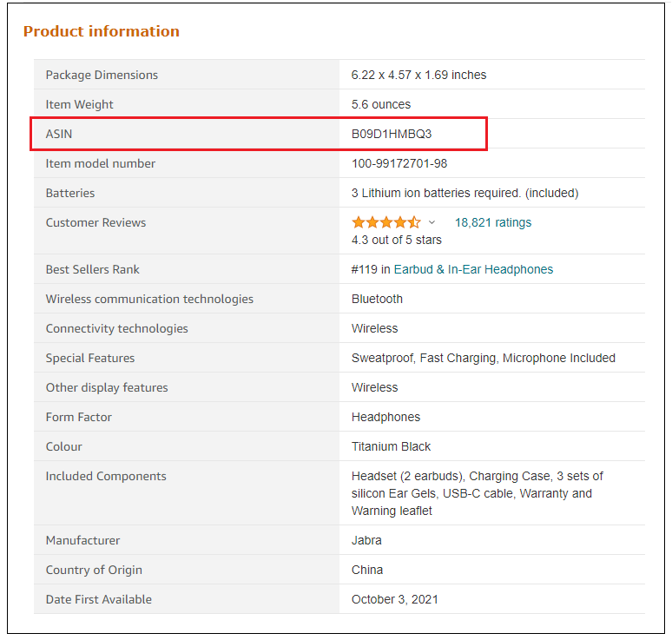
Task: Expand the ratings breakdown chevron beside the stars
Action: 432,223
